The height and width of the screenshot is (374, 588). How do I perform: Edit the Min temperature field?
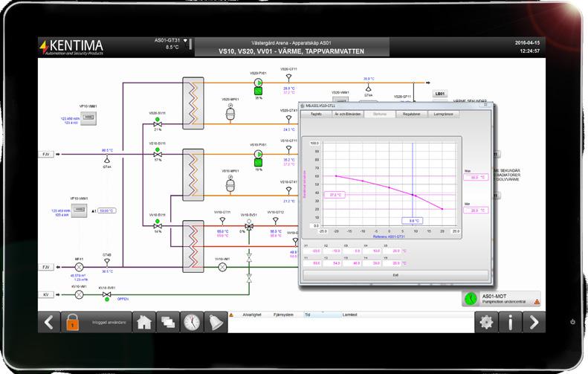point(476,210)
